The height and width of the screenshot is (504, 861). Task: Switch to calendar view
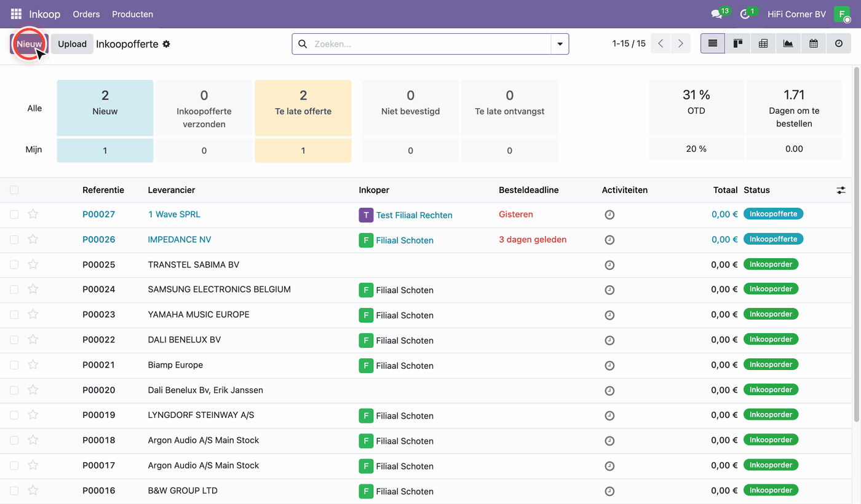(x=814, y=44)
